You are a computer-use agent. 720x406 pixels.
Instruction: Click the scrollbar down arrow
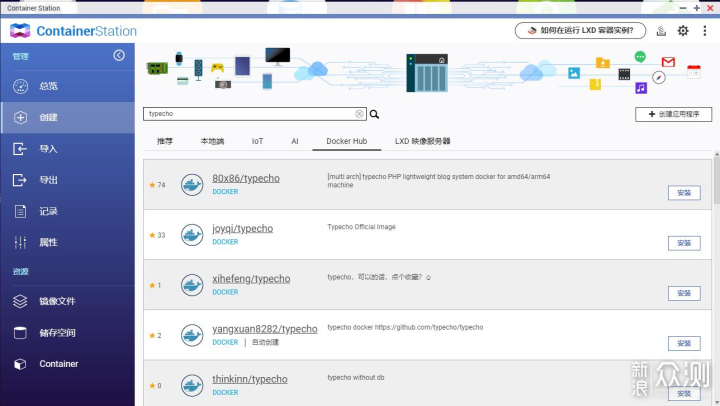point(717,403)
